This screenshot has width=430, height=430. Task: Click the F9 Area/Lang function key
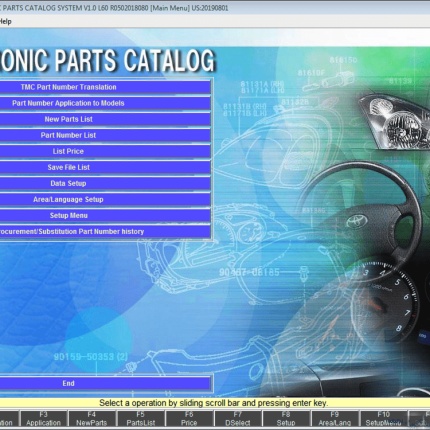(x=335, y=419)
